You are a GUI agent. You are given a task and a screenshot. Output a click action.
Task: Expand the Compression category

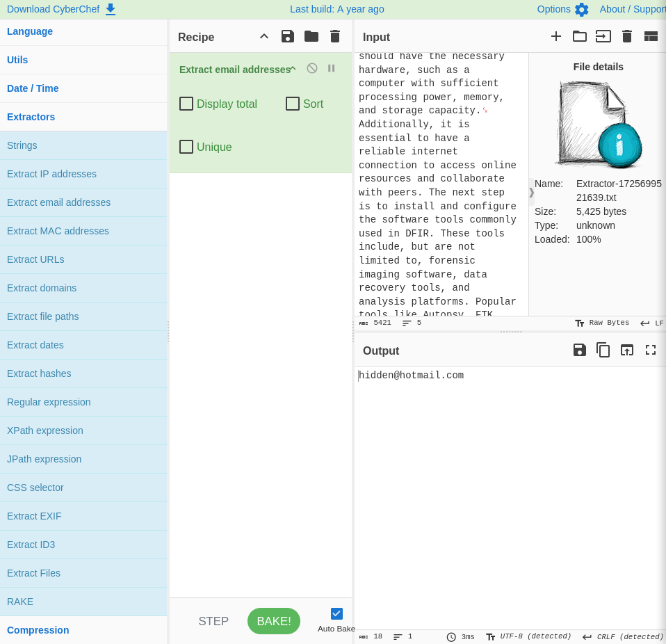[x=83, y=630]
